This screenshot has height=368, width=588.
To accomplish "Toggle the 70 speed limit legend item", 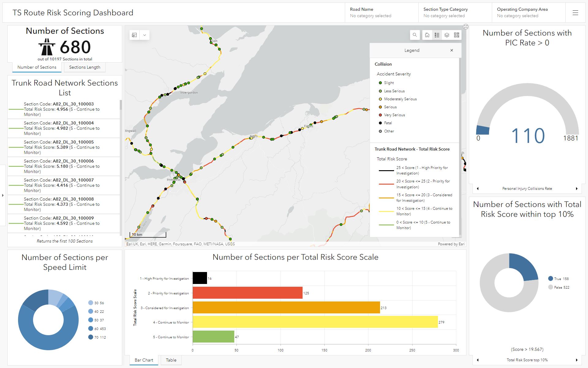I will pyautogui.click(x=97, y=337).
